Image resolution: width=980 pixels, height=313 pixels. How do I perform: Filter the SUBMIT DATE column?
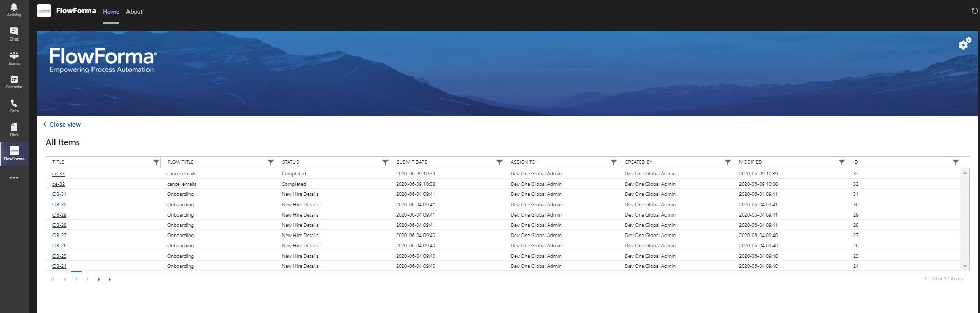click(499, 162)
